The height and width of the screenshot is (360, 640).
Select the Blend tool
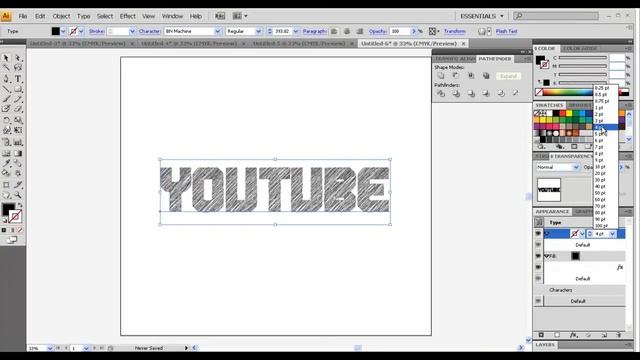[x=18, y=163]
